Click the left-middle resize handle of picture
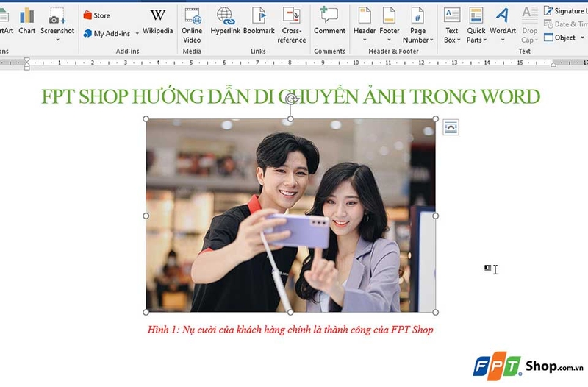588x387 pixels. [146, 216]
